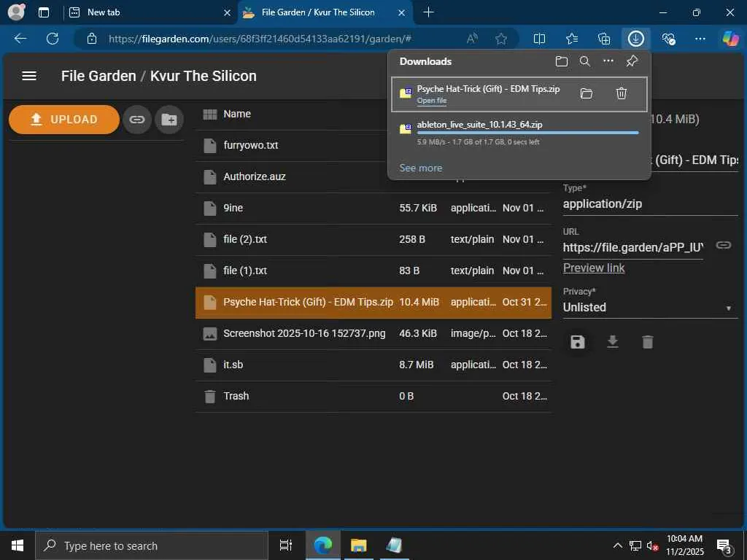Open the Collections icon
This screenshot has height=560, width=747.
coord(603,39)
